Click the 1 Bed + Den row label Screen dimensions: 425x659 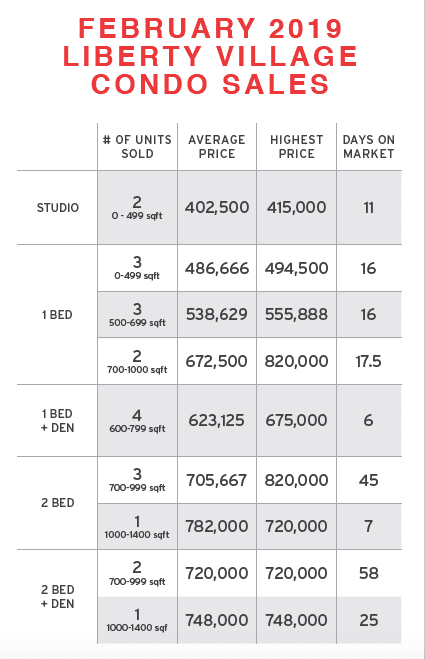point(57,421)
